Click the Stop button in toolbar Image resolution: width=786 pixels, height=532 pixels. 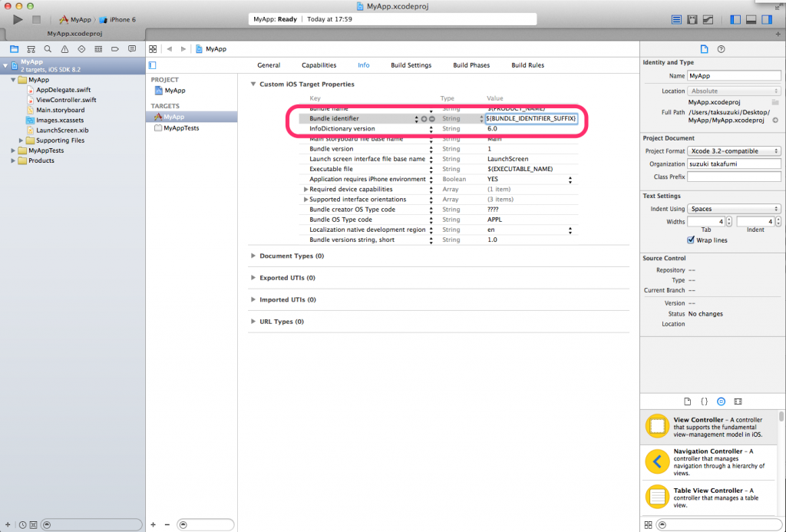pos(36,19)
